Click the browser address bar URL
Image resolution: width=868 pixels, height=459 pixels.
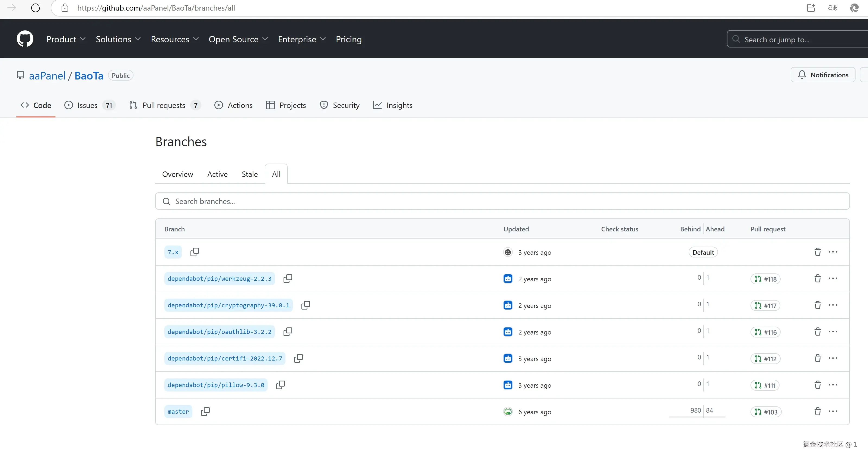click(156, 8)
